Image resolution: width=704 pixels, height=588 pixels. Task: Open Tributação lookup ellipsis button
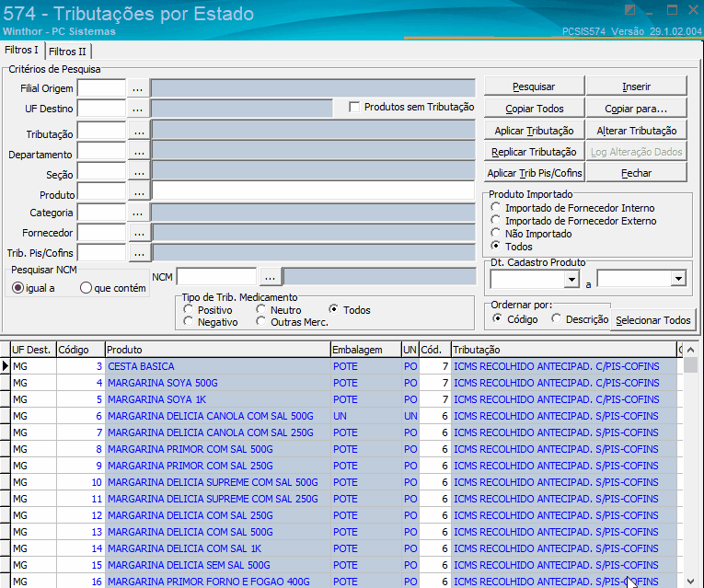tap(139, 132)
